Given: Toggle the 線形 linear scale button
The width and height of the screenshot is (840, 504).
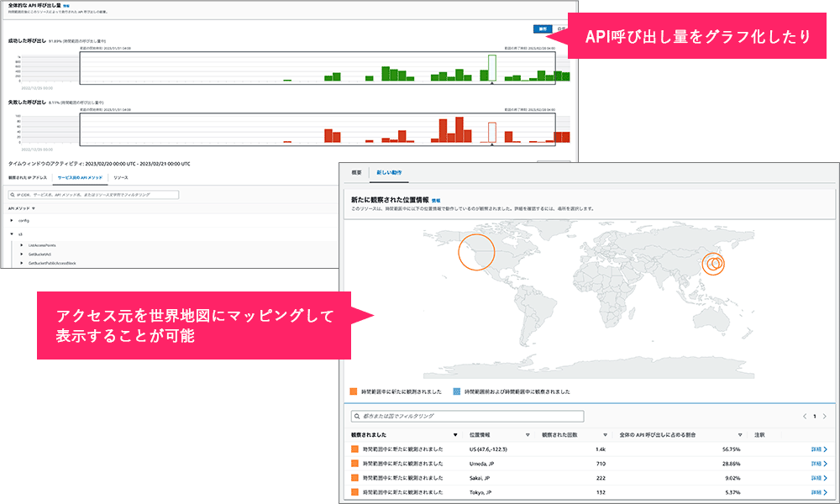Looking at the screenshot, I should point(543,29).
